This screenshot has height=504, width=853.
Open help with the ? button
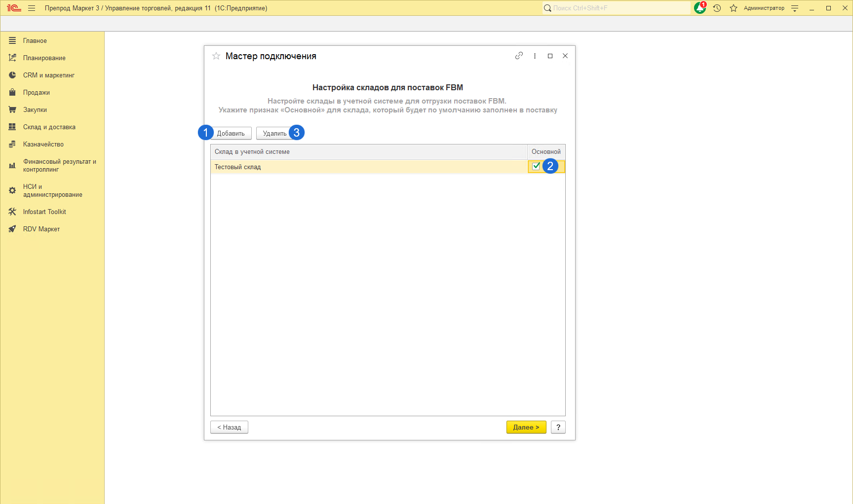[x=558, y=427]
